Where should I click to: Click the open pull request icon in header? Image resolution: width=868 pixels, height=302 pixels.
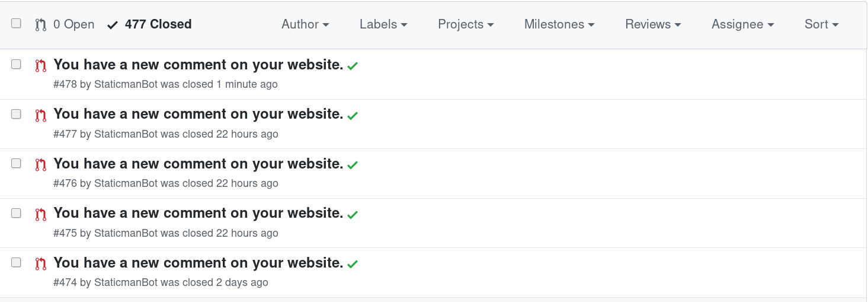point(40,24)
